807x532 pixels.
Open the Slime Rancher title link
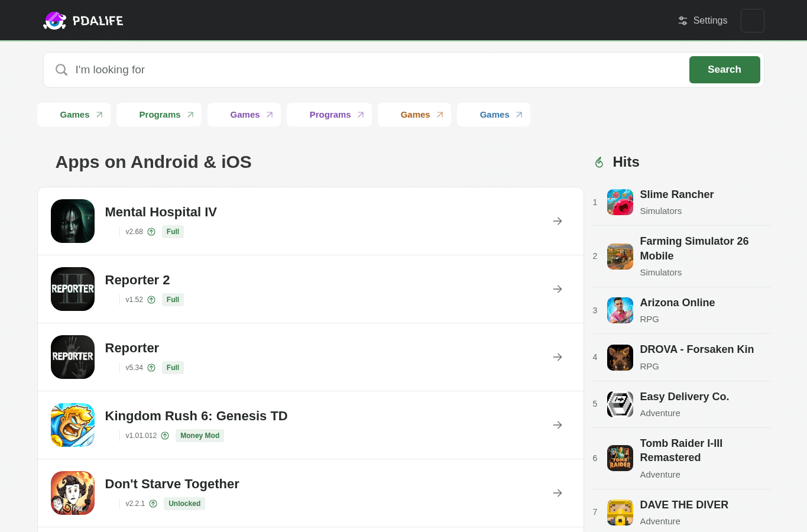677,194
